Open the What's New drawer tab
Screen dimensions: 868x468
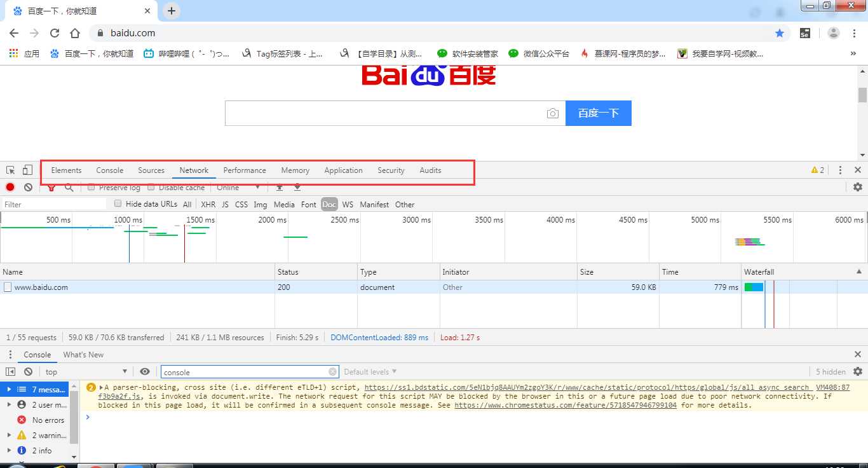[x=83, y=355]
